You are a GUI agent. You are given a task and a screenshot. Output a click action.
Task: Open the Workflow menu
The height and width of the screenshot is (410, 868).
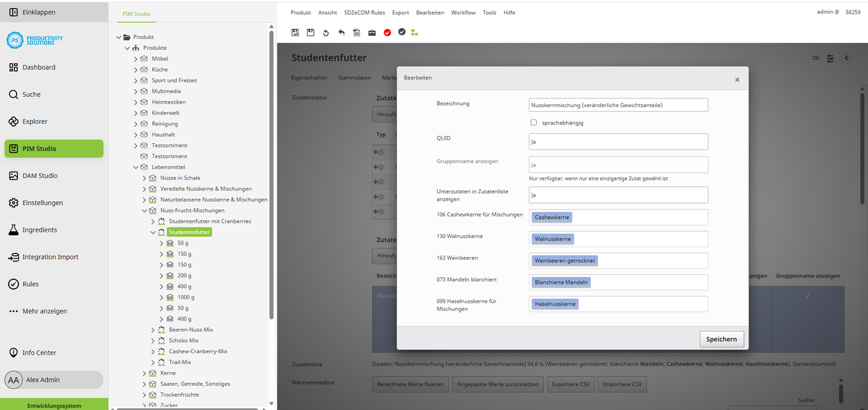(x=463, y=12)
